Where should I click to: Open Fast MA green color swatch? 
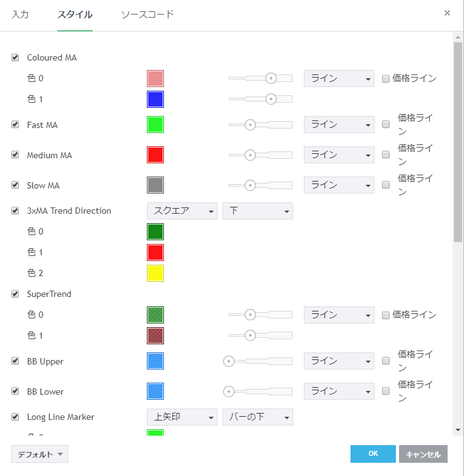155,125
